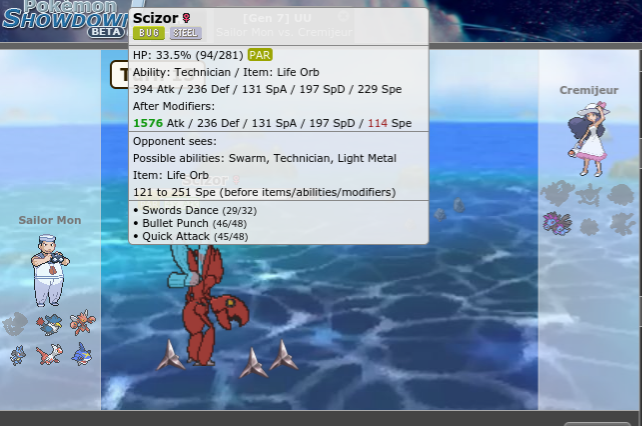The width and height of the screenshot is (642, 426).
Task: Click the Cremijeur trainer avatar
Action: point(589,139)
